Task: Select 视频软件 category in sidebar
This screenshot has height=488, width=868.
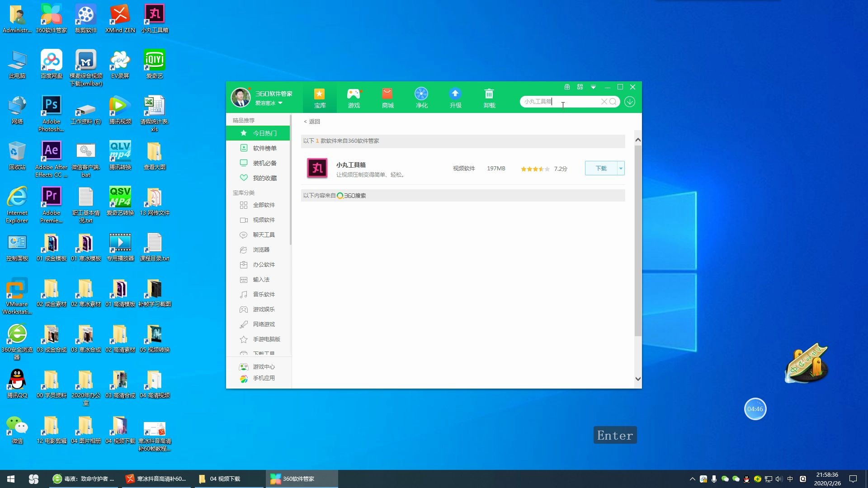Action: point(264,220)
